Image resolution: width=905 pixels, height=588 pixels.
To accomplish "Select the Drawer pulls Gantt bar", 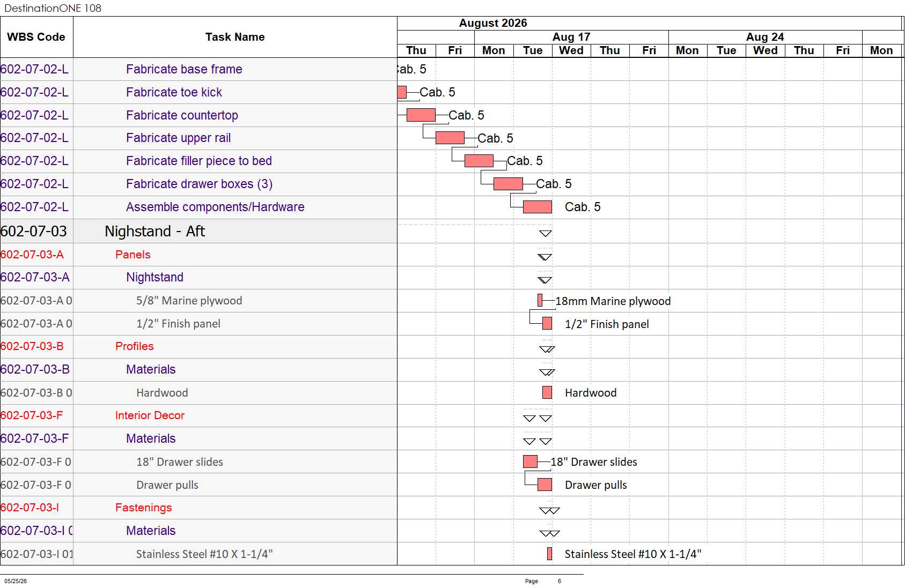I will click(545, 485).
